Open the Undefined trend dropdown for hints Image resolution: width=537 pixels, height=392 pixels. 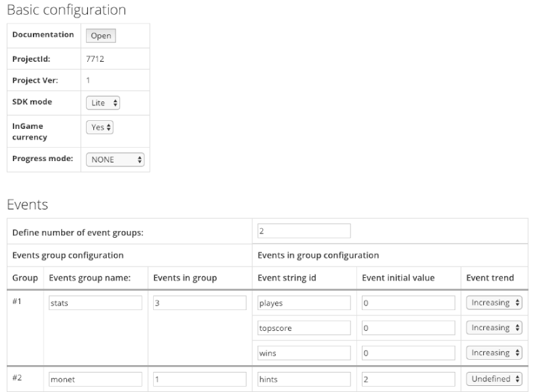click(494, 379)
